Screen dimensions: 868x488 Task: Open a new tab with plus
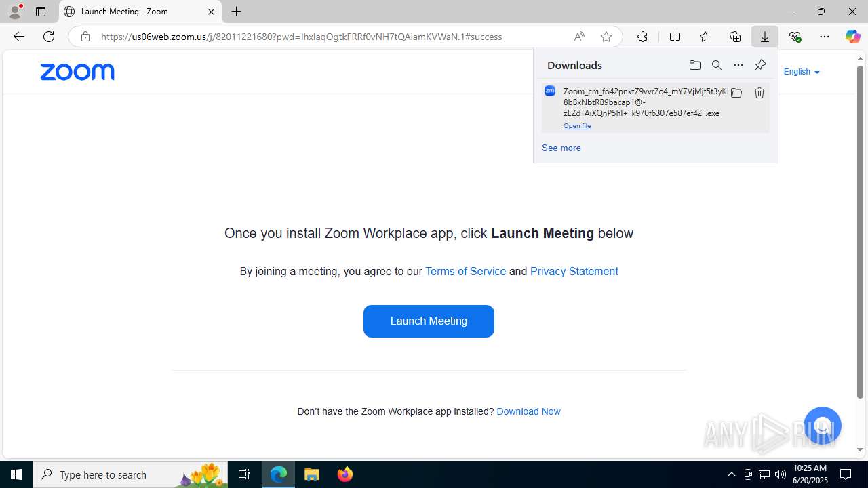(236, 12)
